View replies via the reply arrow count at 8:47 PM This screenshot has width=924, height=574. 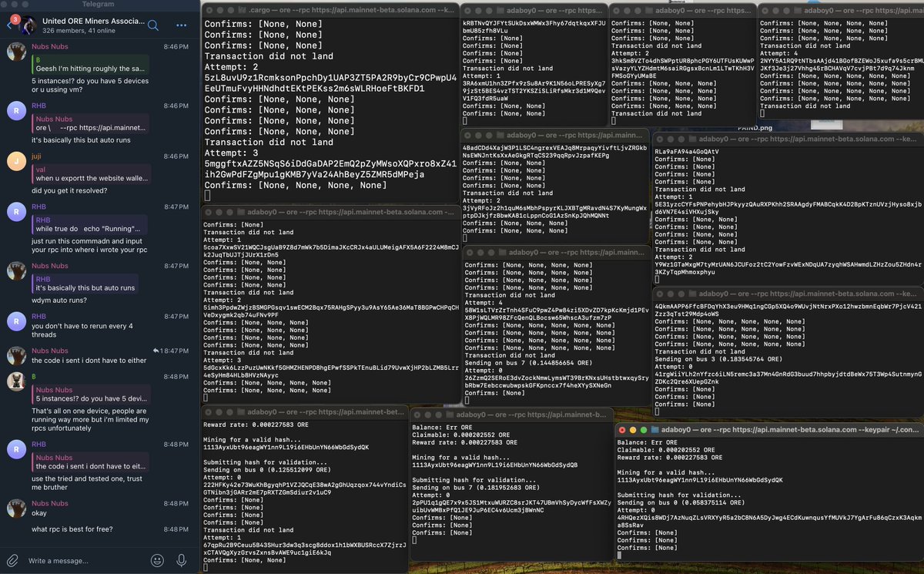pyautogui.click(x=159, y=351)
